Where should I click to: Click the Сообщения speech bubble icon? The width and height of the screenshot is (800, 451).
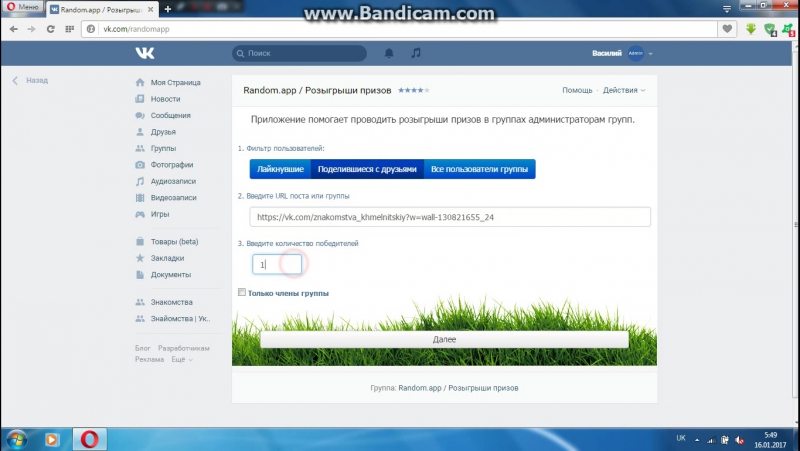pos(140,115)
